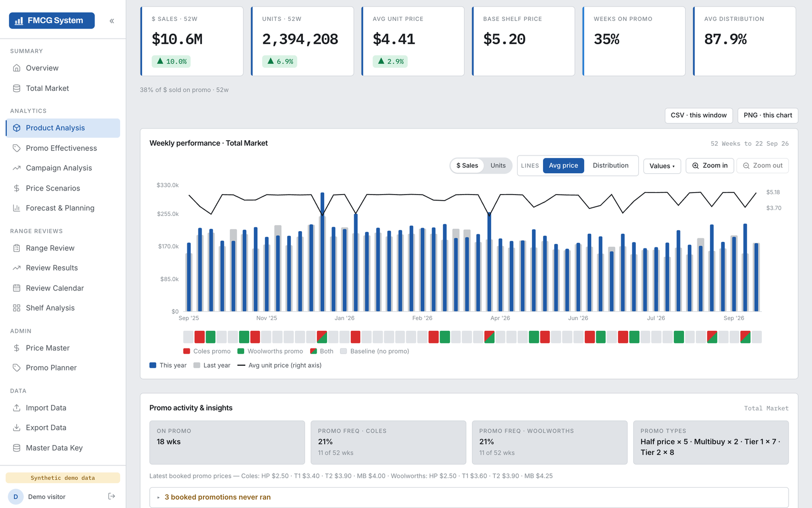
Task: Click the Price Scenarios dollar icon
Action: pyautogui.click(x=17, y=188)
